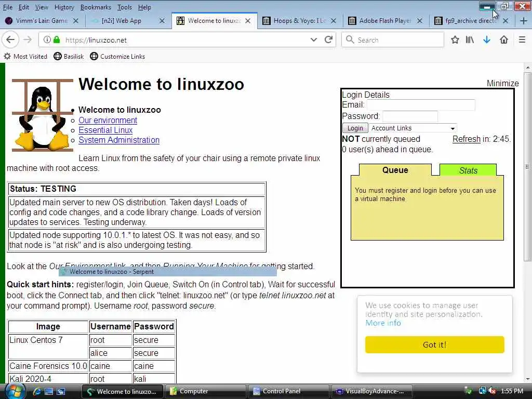This screenshot has width=532, height=399.
Task: Open the File menu
Action: coord(8,7)
